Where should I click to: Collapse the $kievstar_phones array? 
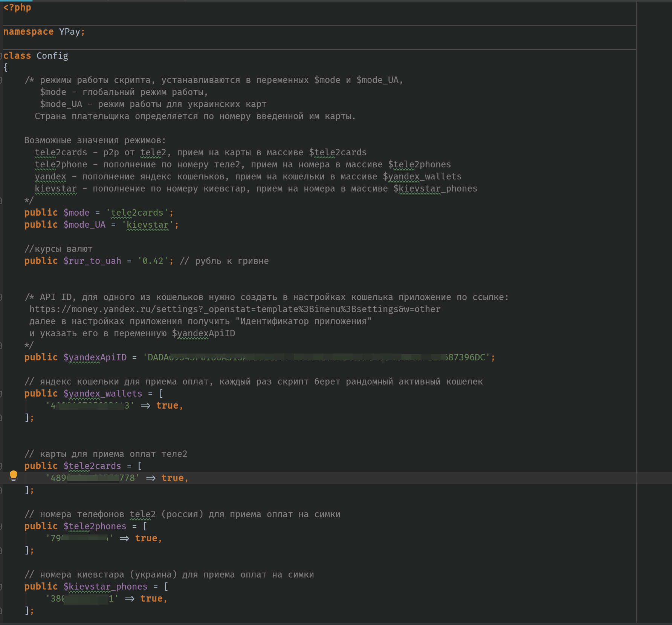point(1,587)
